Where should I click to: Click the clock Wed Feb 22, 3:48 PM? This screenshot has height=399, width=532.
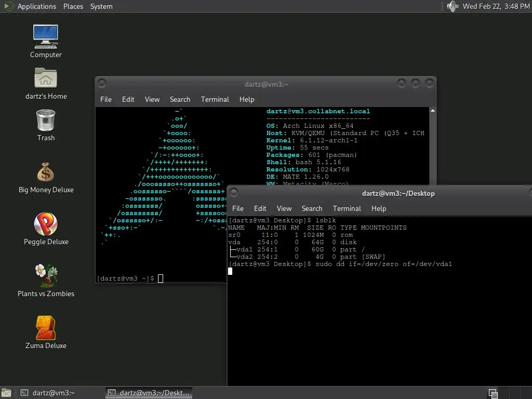pos(496,6)
